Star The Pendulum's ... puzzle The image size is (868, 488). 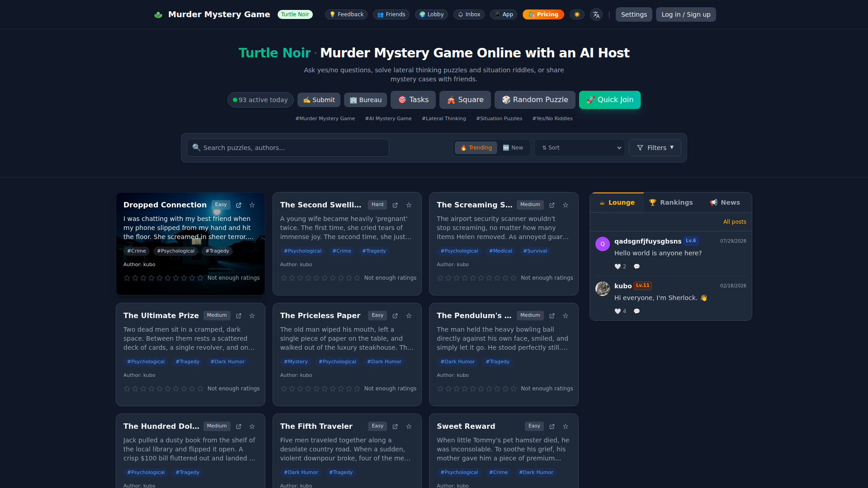click(566, 316)
